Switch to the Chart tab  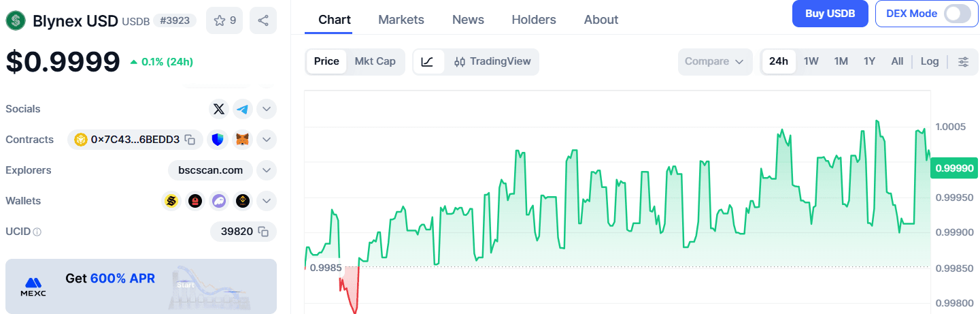(335, 20)
